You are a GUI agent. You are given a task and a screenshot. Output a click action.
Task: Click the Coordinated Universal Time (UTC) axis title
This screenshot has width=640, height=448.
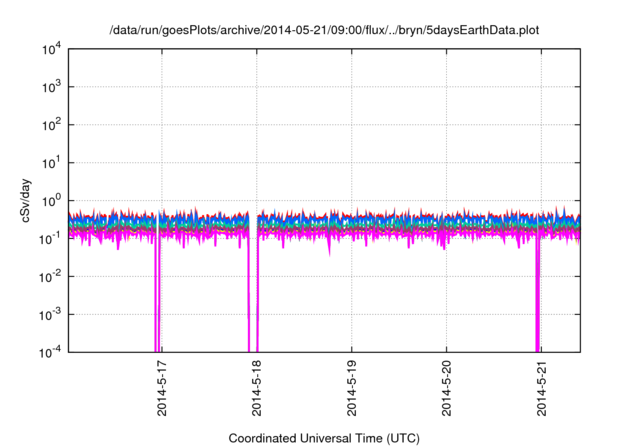[x=324, y=438]
